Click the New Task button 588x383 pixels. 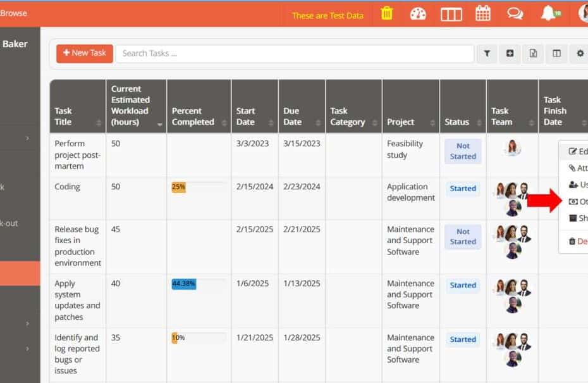[x=85, y=53]
